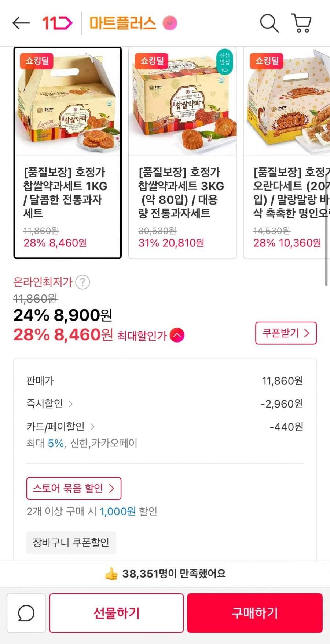Tap the 장바구니 쿠폰할인 tag
This screenshot has height=644, width=330.
pos(71,542)
